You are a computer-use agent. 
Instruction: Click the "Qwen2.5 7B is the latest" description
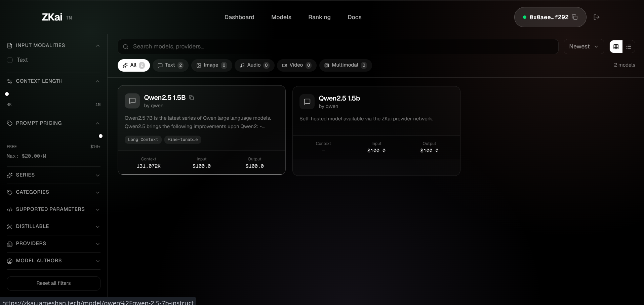point(198,122)
